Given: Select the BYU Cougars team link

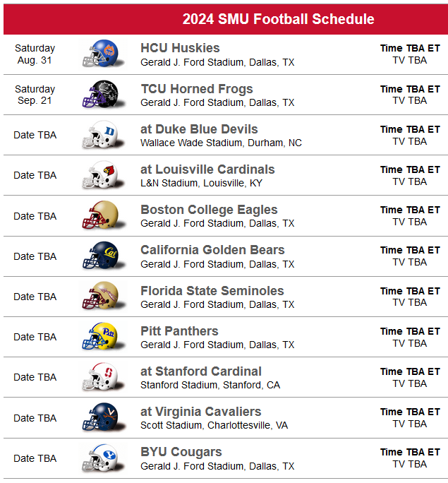Looking at the screenshot, I should point(181,452).
